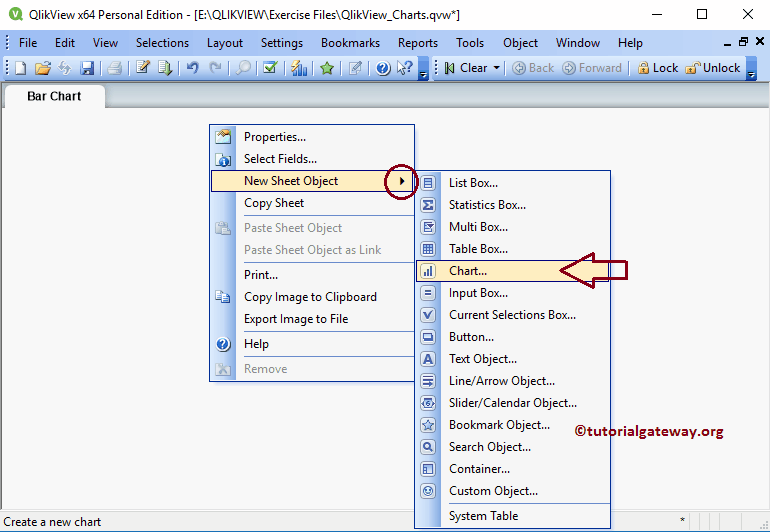The height and width of the screenshot is (532, 770).
Task: Choose Button... from the submenu
Action: 513,337
